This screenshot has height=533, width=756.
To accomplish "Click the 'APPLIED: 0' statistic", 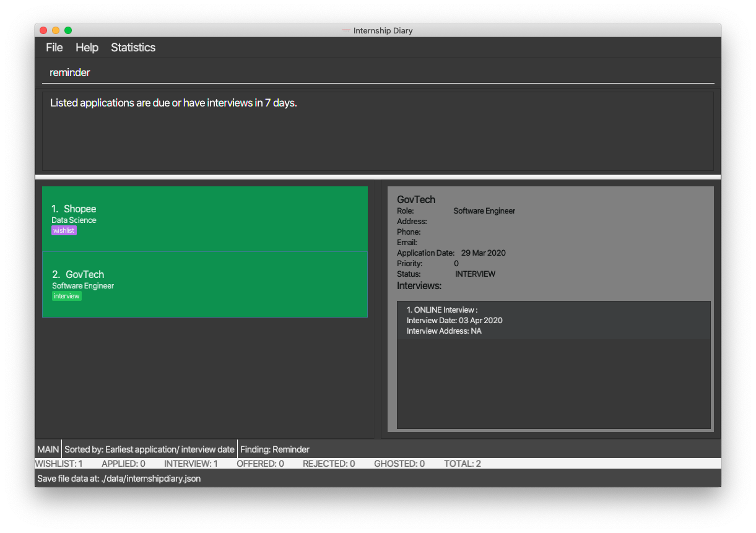I will point(123,464).
